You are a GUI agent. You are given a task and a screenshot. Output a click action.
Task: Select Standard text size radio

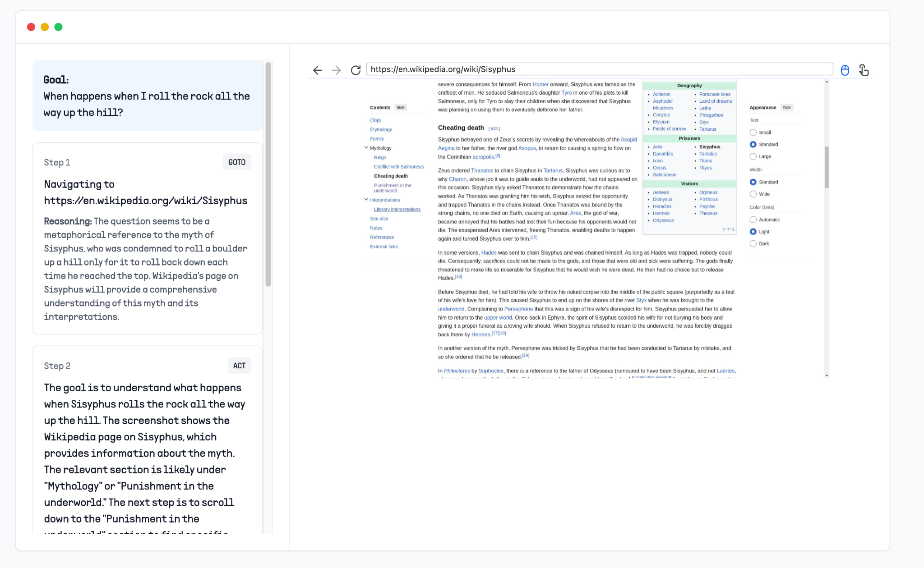point(753,144)
